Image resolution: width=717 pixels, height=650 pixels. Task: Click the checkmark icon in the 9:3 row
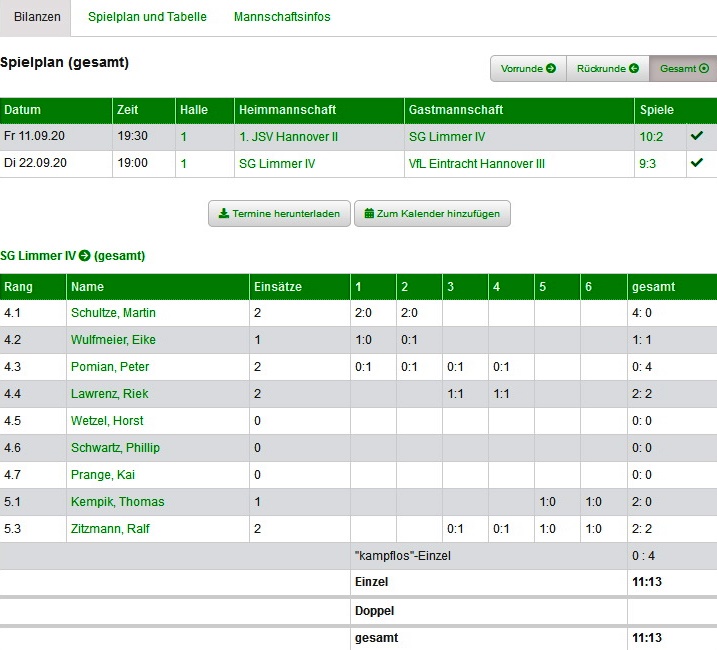[697, 162]
